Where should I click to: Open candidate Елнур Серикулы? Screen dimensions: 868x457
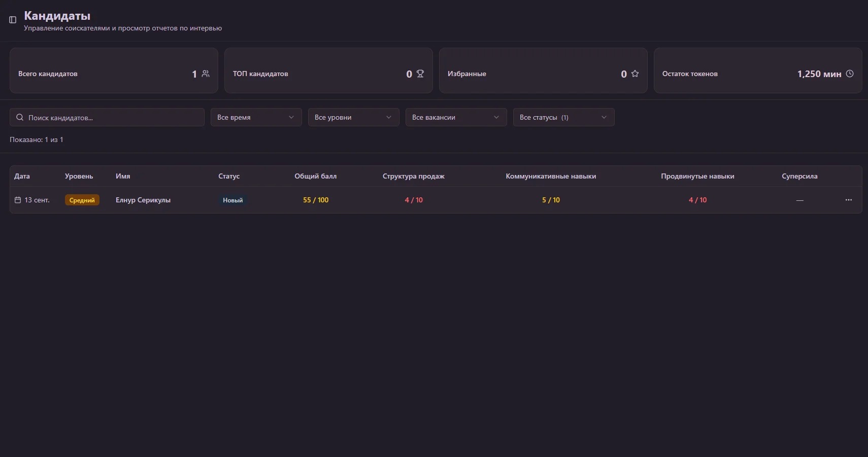point(143,200)
